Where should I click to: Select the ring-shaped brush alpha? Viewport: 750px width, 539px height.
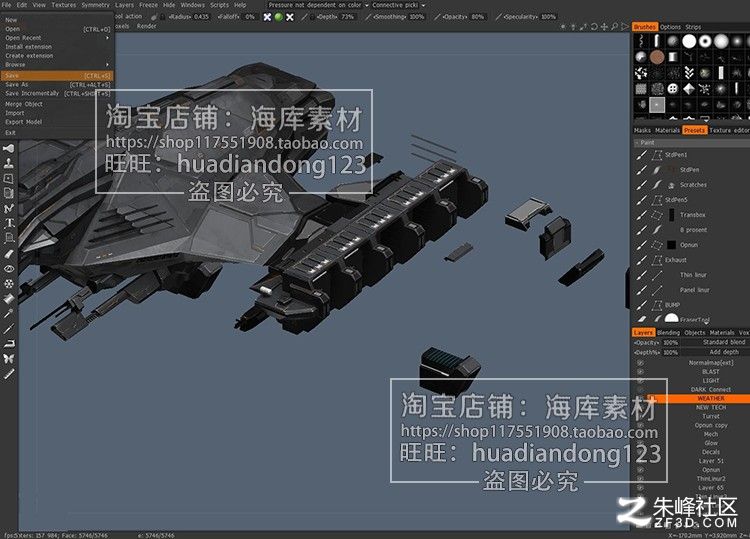[x=705, y=42]
